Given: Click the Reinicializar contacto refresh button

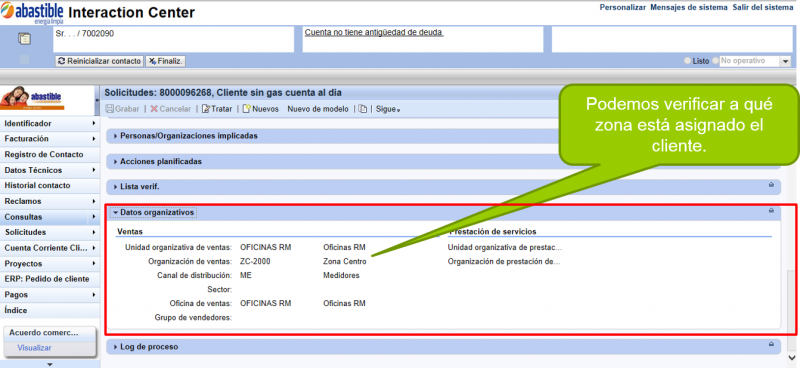Looking at the screenshot, I should [99, 61].
